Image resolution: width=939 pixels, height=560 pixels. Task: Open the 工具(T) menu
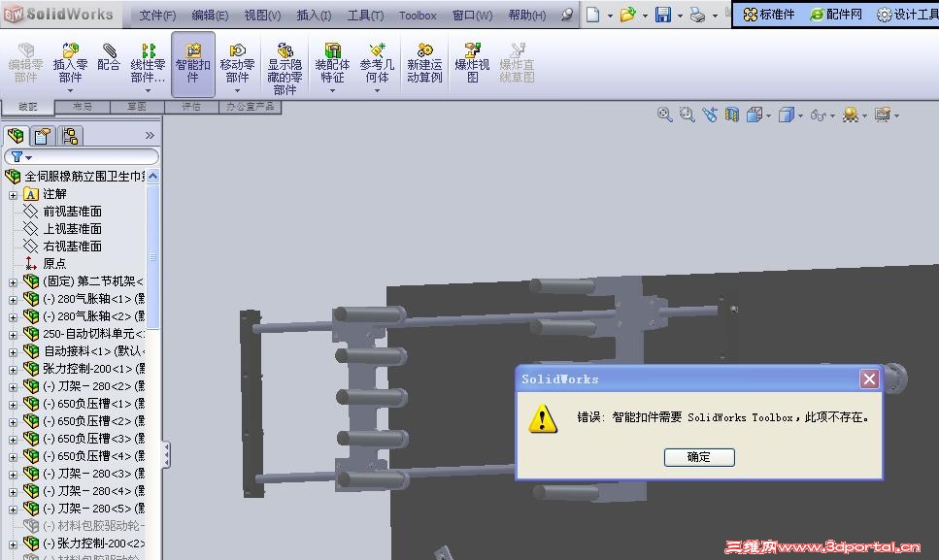click(365, 16)
